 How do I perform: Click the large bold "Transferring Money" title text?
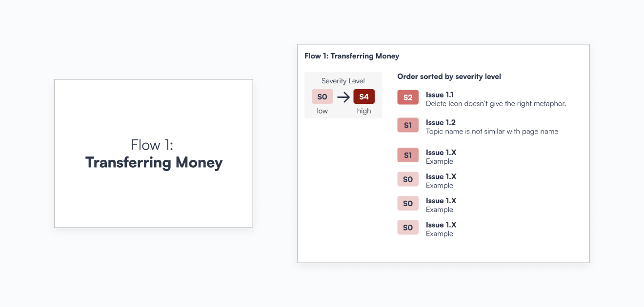[x=154, y=162]
